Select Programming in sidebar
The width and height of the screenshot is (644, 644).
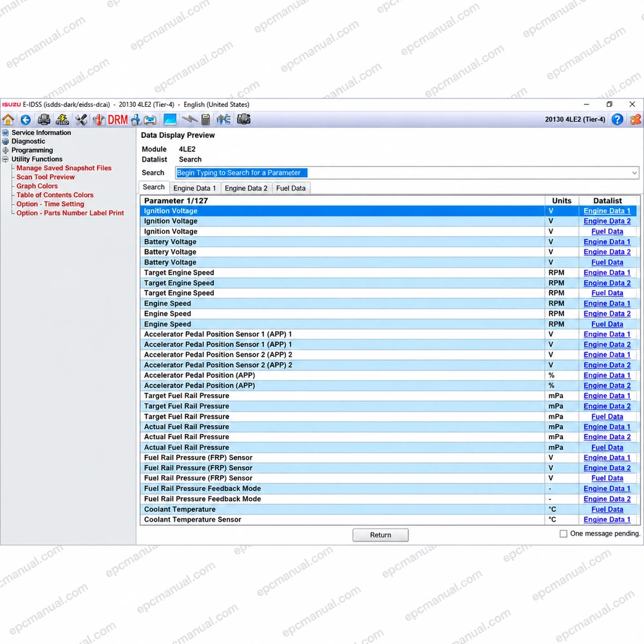32,150
